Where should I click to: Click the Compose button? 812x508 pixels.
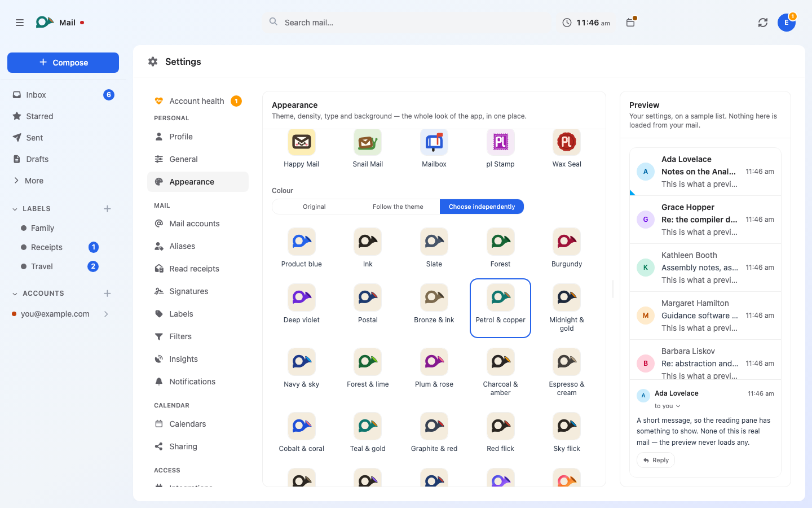(x=63, y=63)
